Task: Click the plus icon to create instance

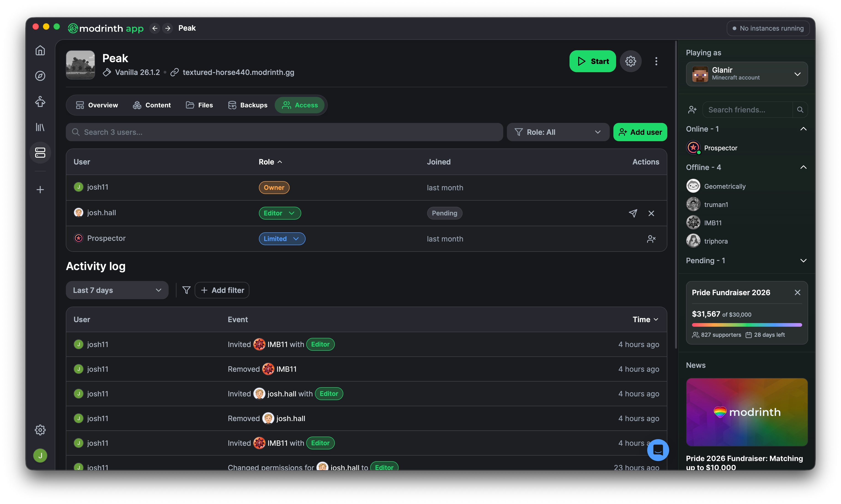Action: pos(40,189)
